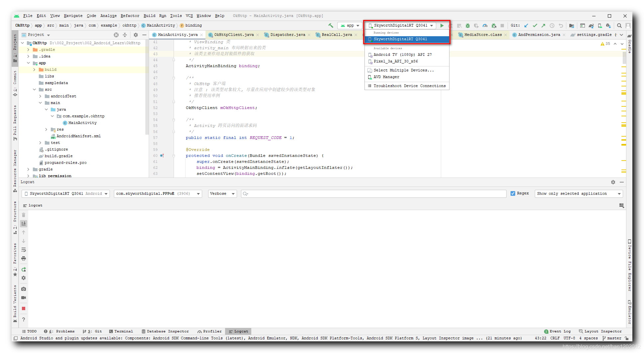Toggle the Regex checkbox in Logcat
The image size is (644, 353).
click(x=513, y=193)
